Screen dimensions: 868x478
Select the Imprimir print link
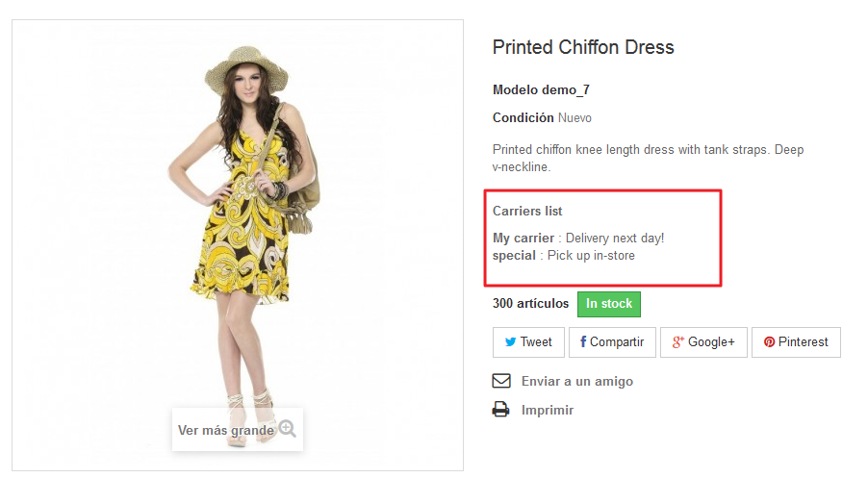548,410
